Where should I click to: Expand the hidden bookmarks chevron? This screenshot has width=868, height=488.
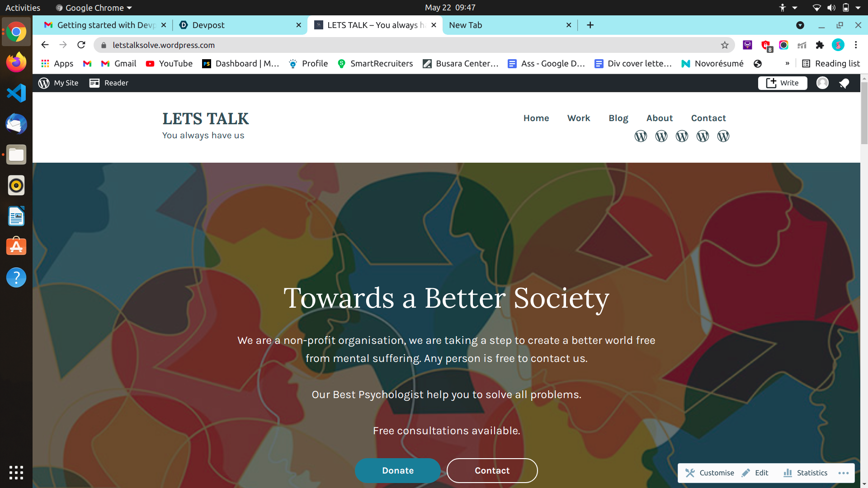[x=788, y=64]
